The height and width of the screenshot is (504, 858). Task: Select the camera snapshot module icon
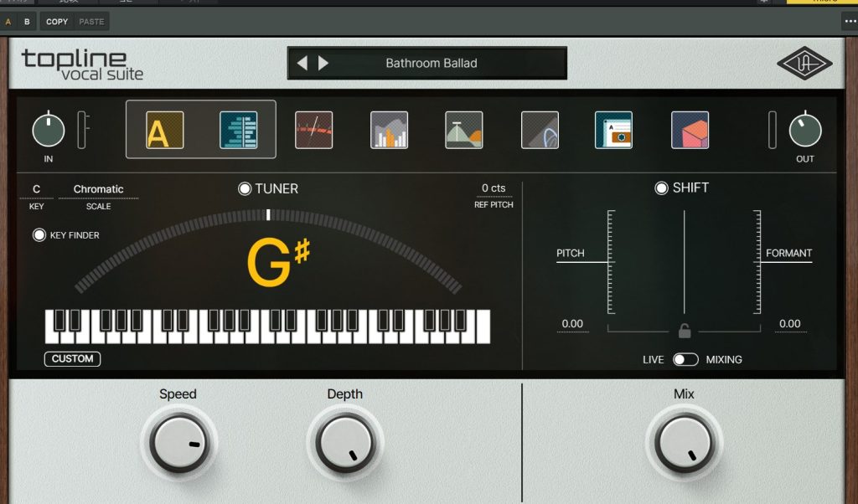613,130
